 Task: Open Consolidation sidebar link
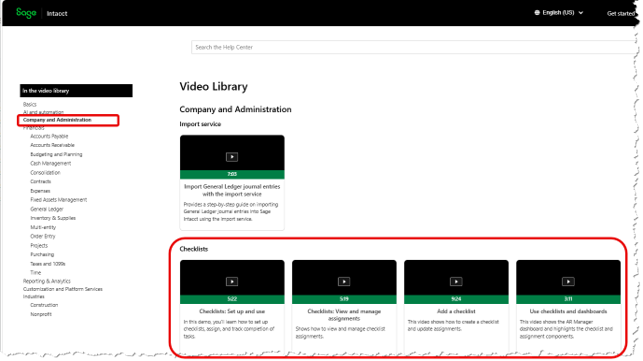[x=45, y=173]
